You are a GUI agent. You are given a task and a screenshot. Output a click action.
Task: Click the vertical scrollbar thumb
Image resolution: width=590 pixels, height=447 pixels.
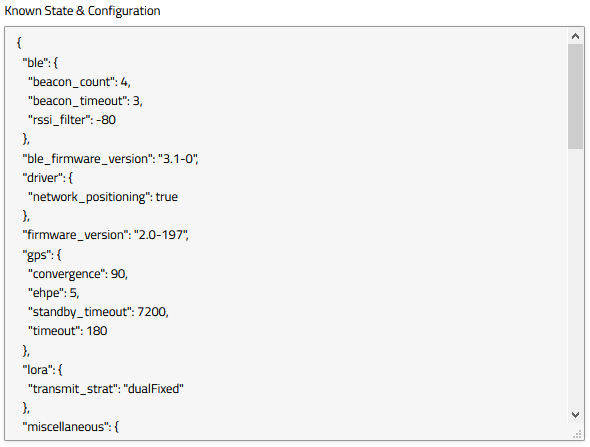(x=575, y=96)
